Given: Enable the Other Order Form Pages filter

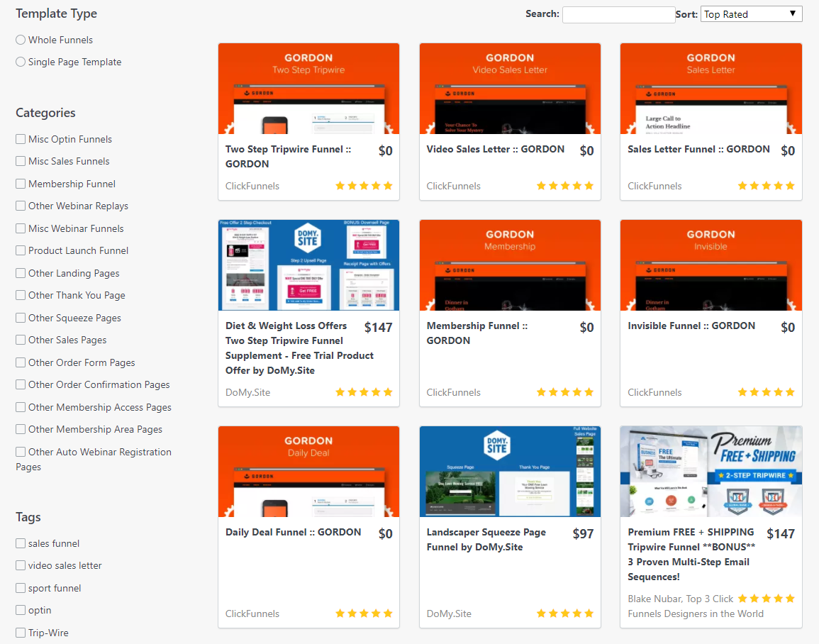Looking at the screenshot, I should pyautogui.click(x=21, y=362).
